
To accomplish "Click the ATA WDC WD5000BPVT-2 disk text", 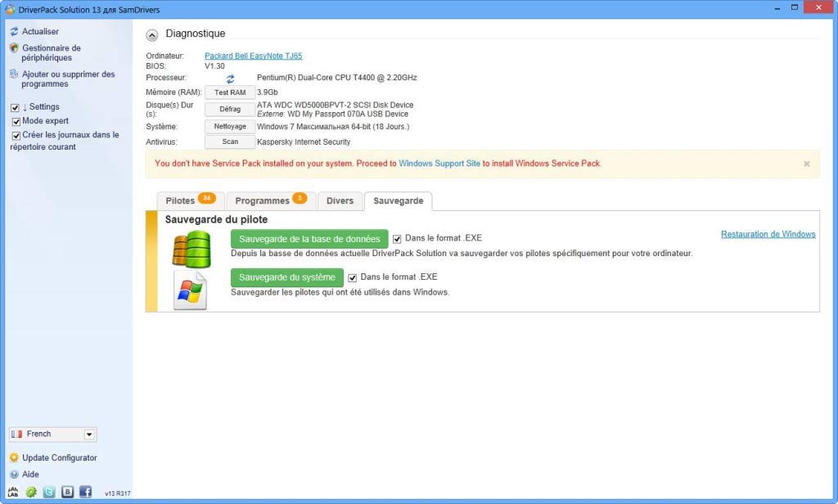I will [x=335, y=105].
